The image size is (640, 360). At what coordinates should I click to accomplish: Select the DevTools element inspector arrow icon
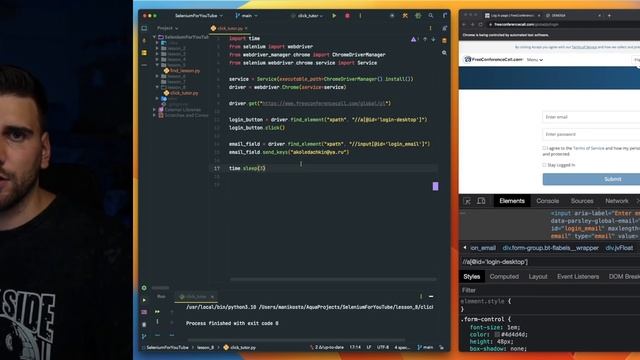click(x=467, y=201)
